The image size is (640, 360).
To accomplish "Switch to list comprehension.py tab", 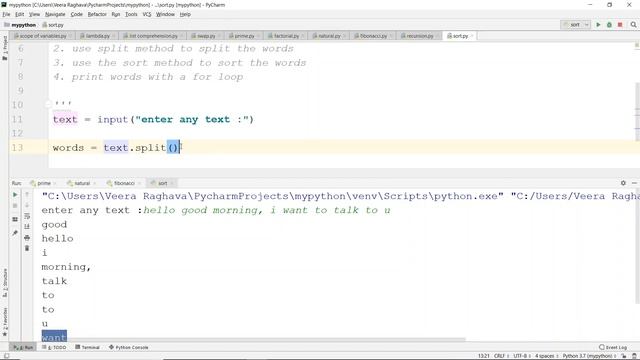I will (x=153, y=36).
